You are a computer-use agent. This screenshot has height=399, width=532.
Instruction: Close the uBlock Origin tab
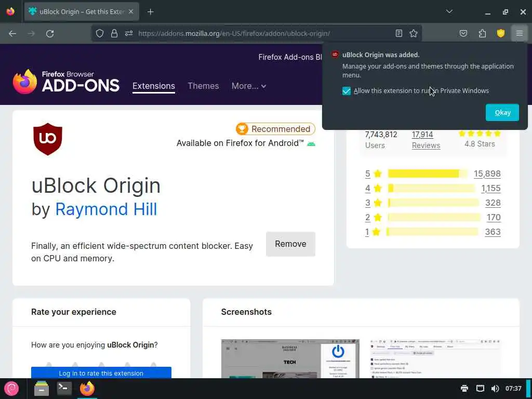tap(131, 11)
